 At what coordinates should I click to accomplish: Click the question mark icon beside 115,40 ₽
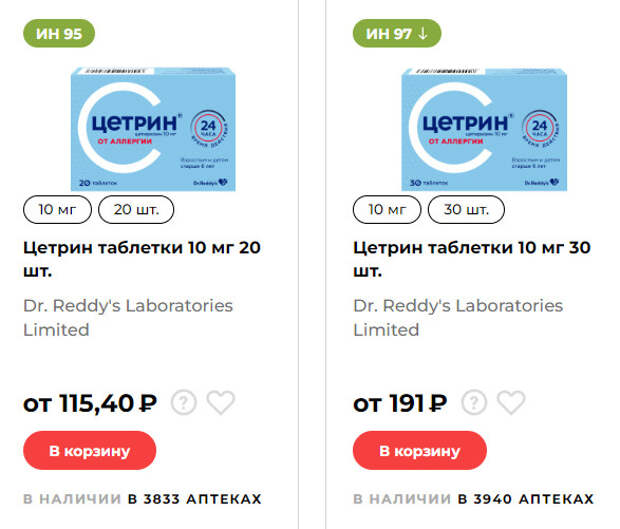tap(183, 402)
